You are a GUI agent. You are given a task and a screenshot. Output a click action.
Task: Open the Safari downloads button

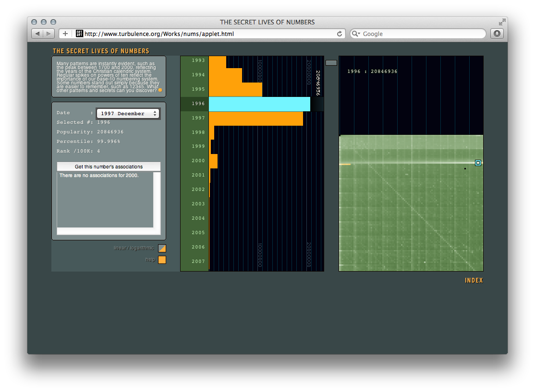497,34
